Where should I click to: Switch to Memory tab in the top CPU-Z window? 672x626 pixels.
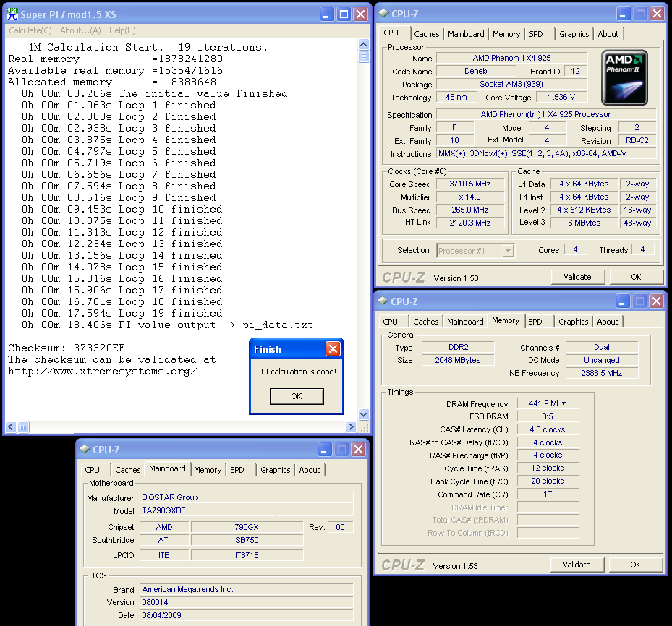pos(506,34)
